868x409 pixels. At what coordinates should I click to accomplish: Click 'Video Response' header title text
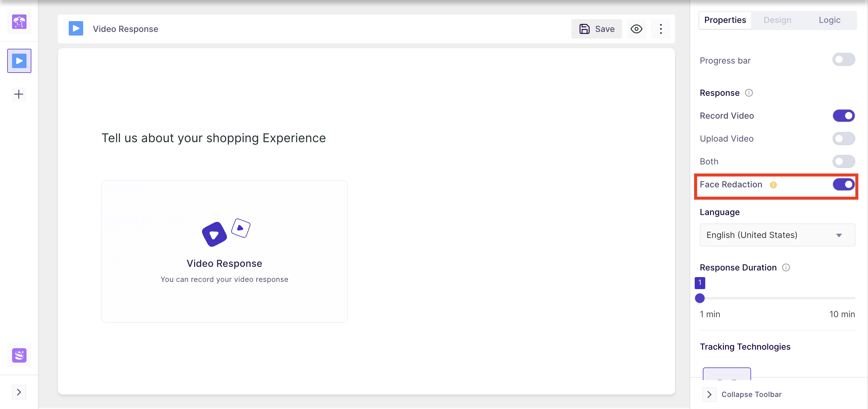point(125,29)
